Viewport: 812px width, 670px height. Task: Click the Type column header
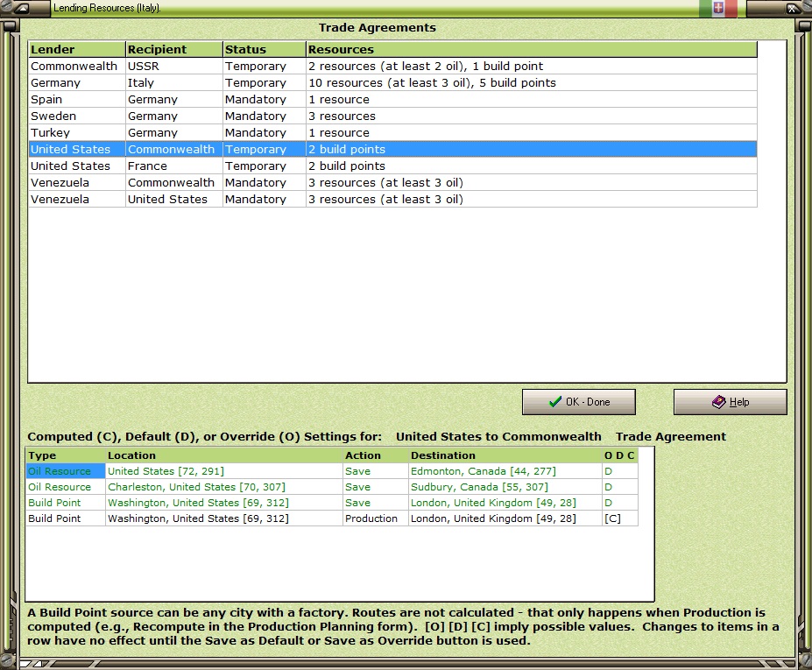65,455
